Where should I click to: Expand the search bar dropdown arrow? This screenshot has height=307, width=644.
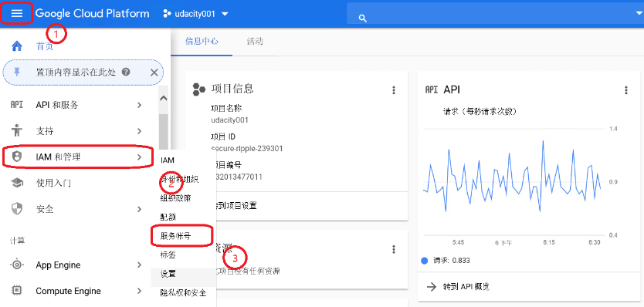click(640, 13)
